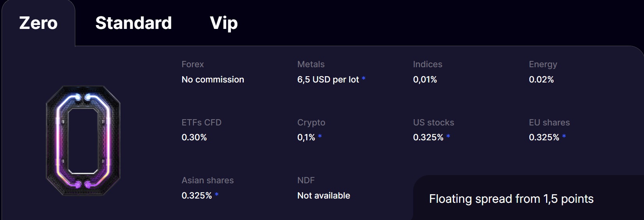Viewport: 644px width, 220px height.
Task: Click the asterisk beside Asian shares rate
Action: pyautogui.click(x=216, y=195)
